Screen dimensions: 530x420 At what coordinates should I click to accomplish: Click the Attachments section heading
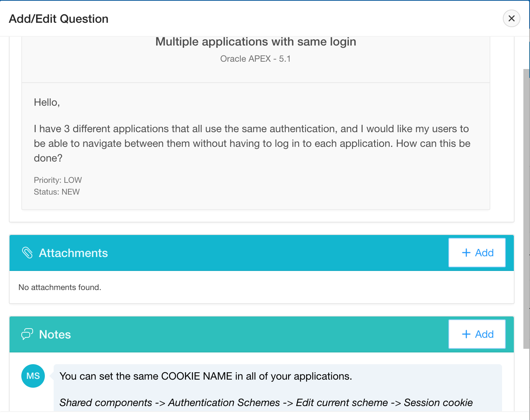click(73, 253)
